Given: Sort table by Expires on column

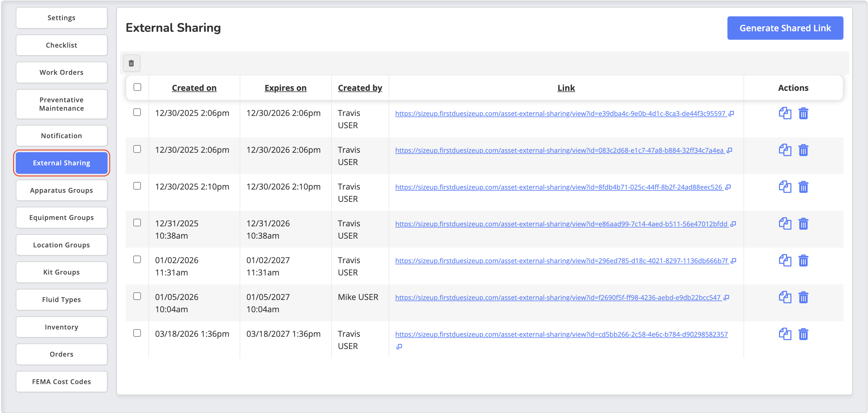Looking at the screenshot, I should [286, 88].
